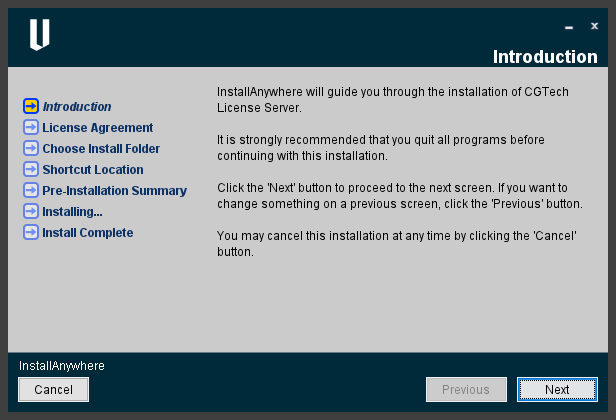Viewport: 616px width, 420px height.
Task: Click the arrow icon next to License Agreement
Action: click(31, 127)
